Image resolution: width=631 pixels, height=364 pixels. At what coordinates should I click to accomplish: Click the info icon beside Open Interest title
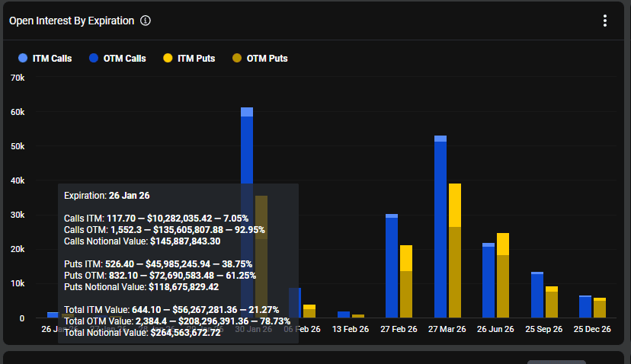[146, 21]
